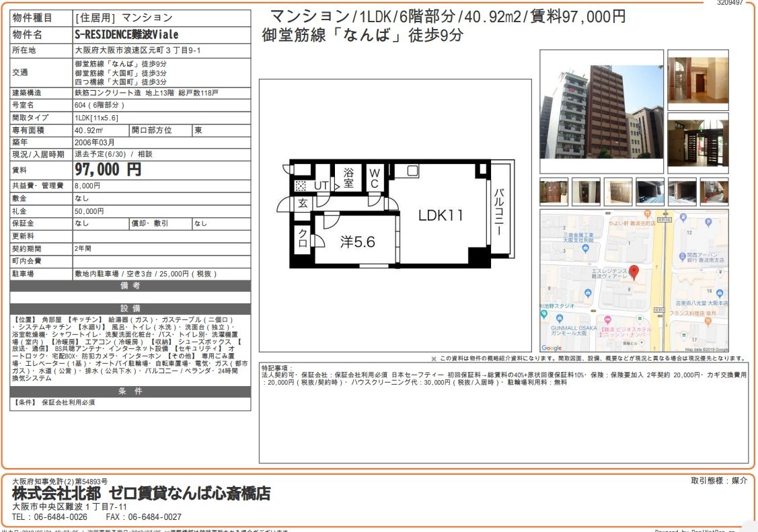Click the 物件種目 row label

click(32, 18)
